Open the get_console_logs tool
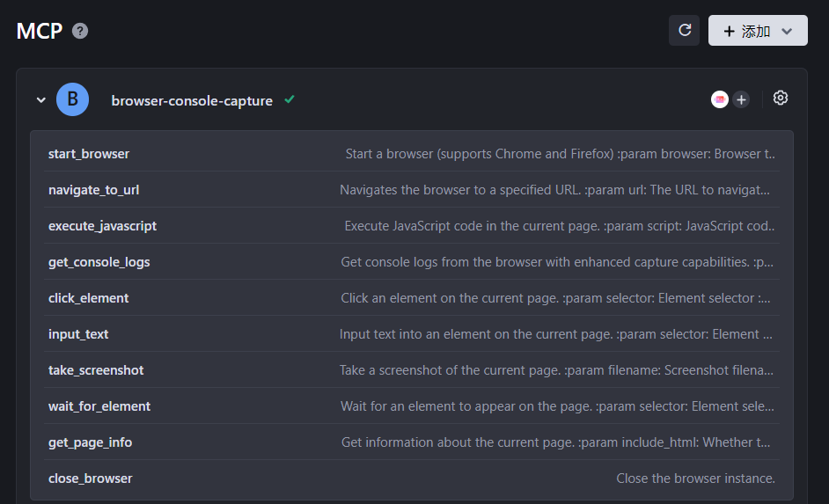 pyautogui.click(x=99, y=262)
